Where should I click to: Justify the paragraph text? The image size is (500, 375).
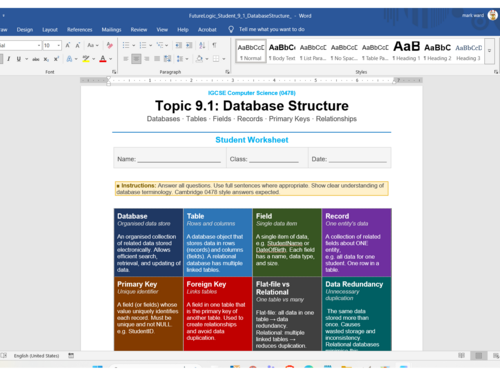click(157, 59)
